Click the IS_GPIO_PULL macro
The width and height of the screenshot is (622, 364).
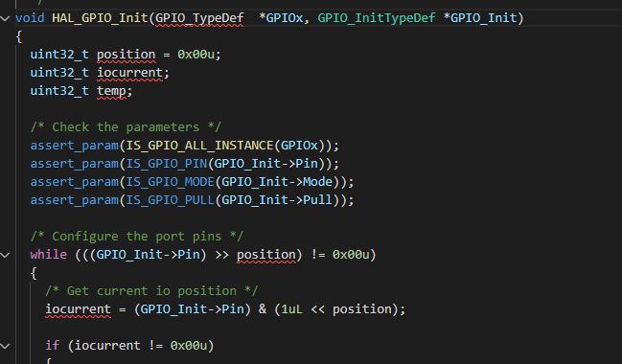pyautogui.click(x=171, y=200)
